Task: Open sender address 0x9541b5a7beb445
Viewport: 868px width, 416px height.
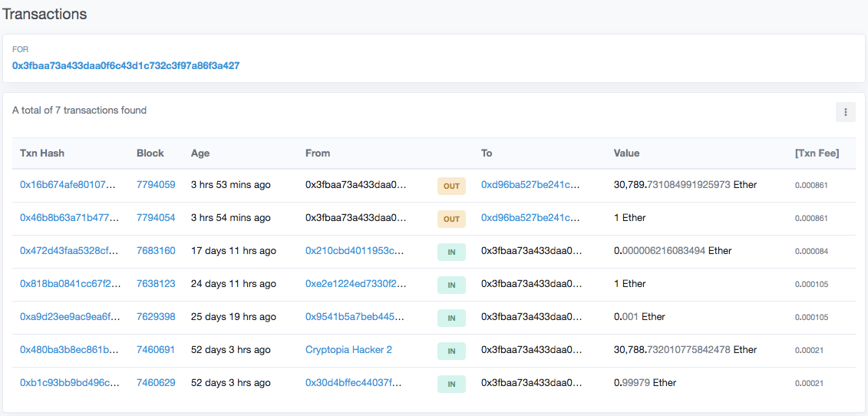Action: (x=355, y=317)
